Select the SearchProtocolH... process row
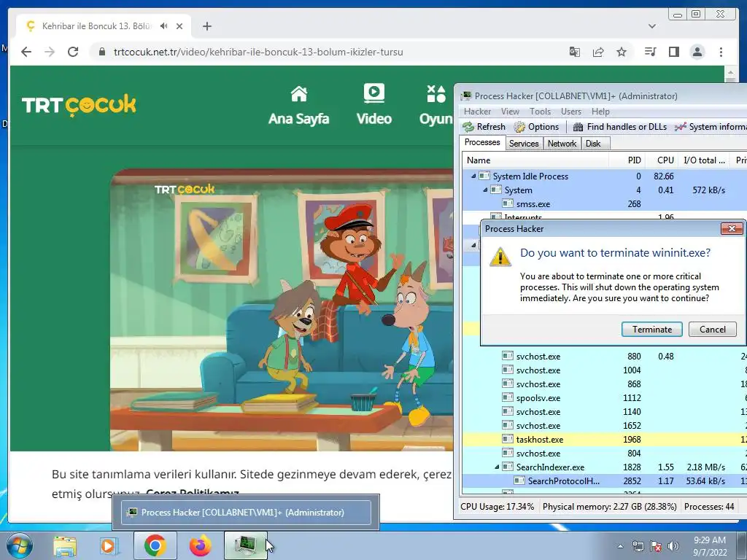 [605, 481]
